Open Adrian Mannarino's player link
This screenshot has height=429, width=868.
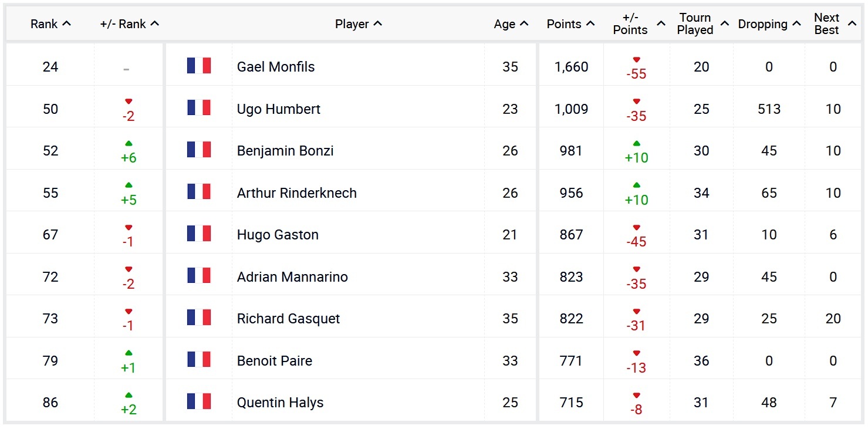292,276
